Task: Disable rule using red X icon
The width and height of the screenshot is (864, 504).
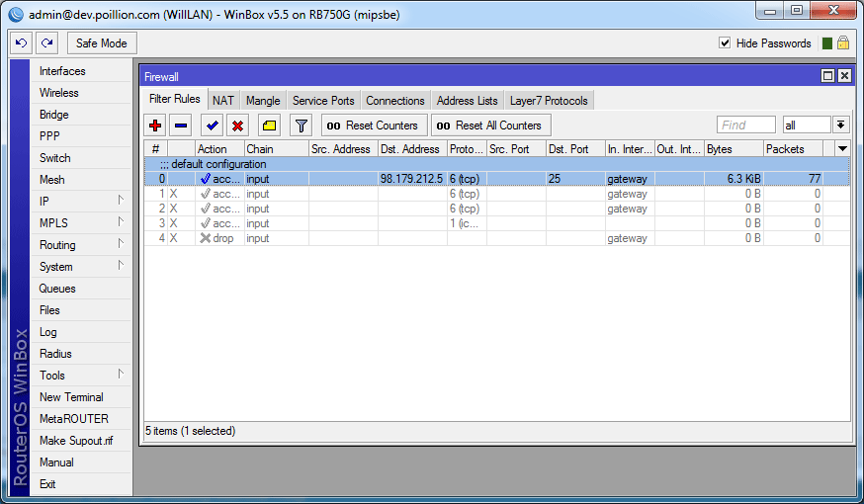Action: [237, 126]
